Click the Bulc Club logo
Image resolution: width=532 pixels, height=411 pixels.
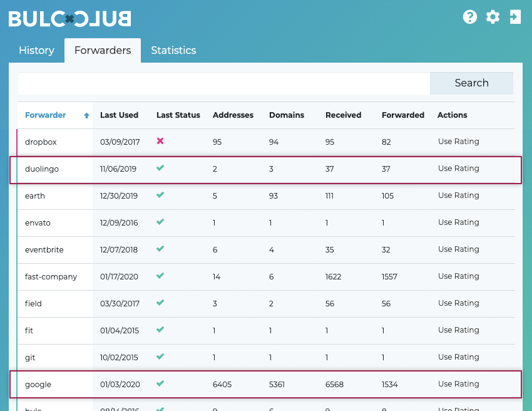[70, 19]
